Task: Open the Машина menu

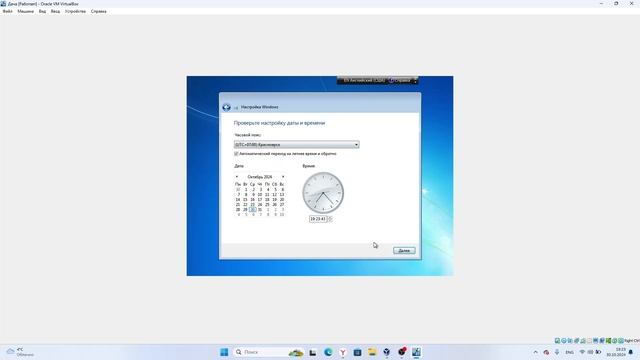Action: coord(25,11)
